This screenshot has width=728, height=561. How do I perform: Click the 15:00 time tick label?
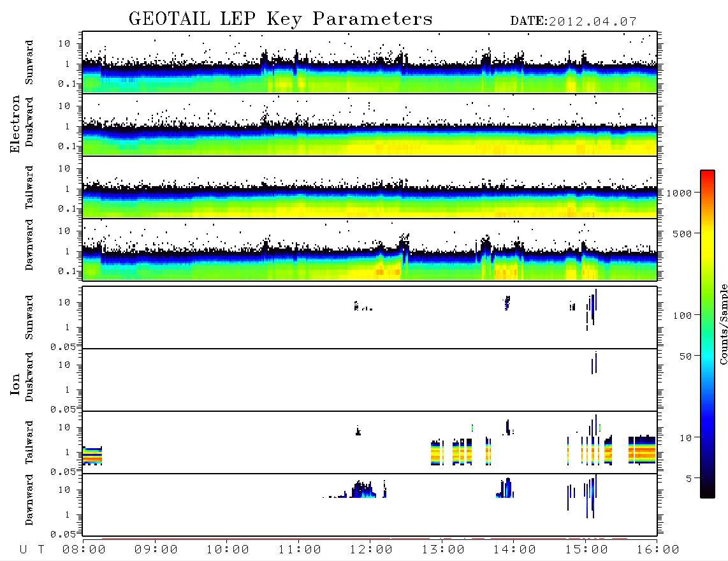click(586, 550)
